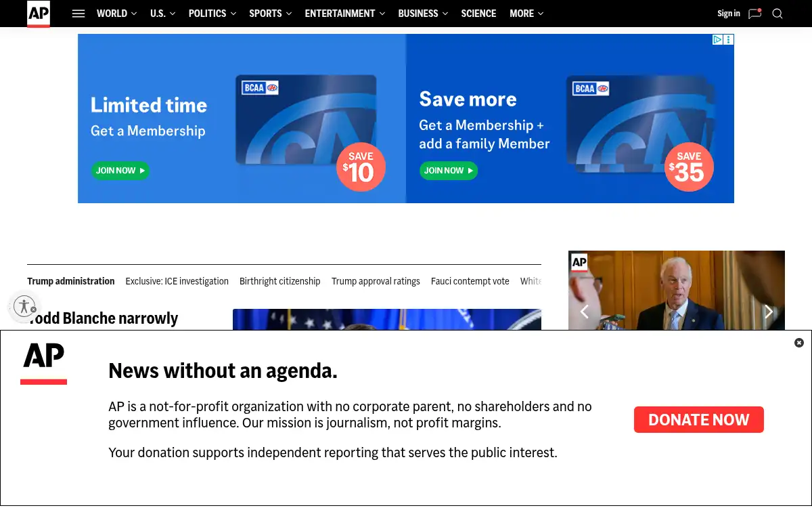Show previous slide in video carousel
812x508 pixels.
585,312
